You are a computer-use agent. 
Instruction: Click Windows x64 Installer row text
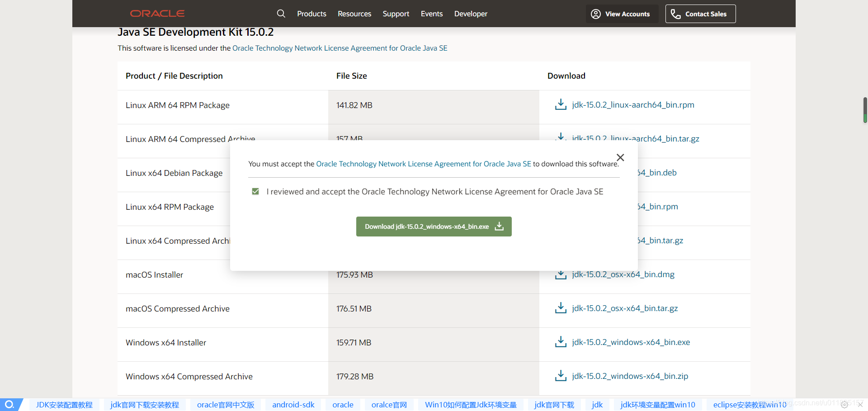click(x=166, y=342)
